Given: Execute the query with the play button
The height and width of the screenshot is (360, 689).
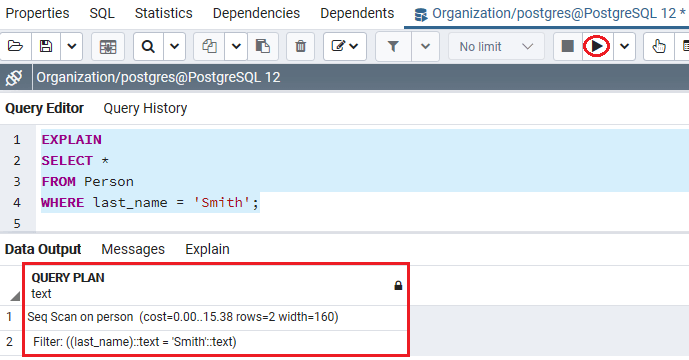Looking at the screenshot, I should [596, 46].
